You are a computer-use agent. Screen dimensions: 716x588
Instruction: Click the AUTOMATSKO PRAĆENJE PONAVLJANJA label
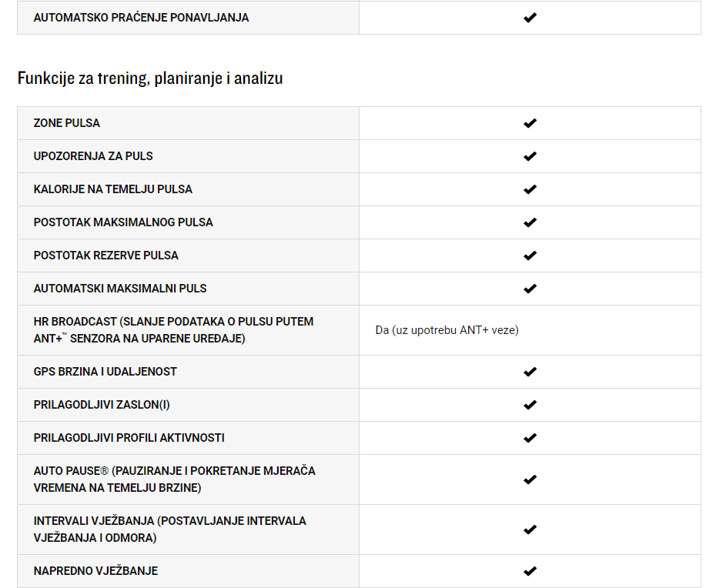point(141,18)
